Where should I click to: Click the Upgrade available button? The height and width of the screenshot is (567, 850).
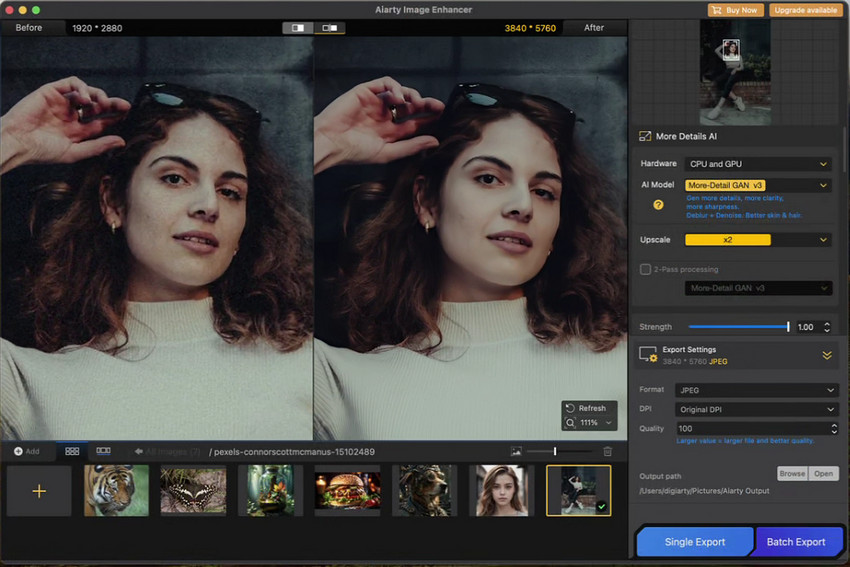coord(805,10)
